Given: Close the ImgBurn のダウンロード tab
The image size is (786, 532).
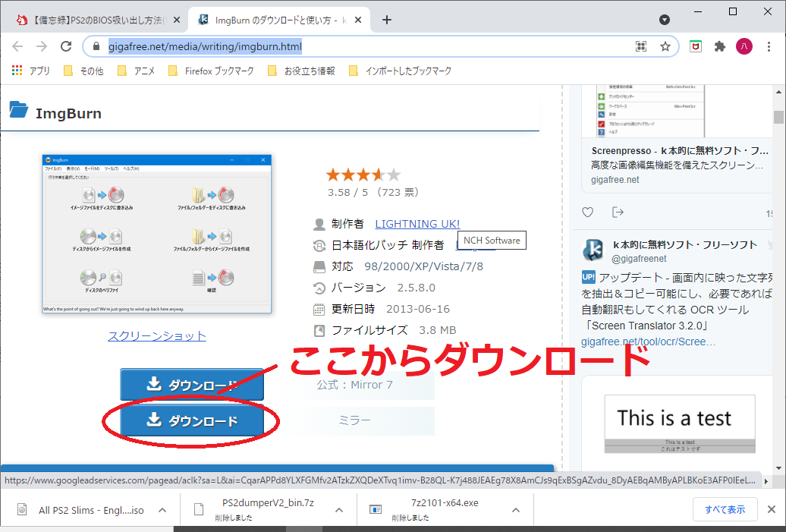Looking at the screenshot, I should coord(358,20).
